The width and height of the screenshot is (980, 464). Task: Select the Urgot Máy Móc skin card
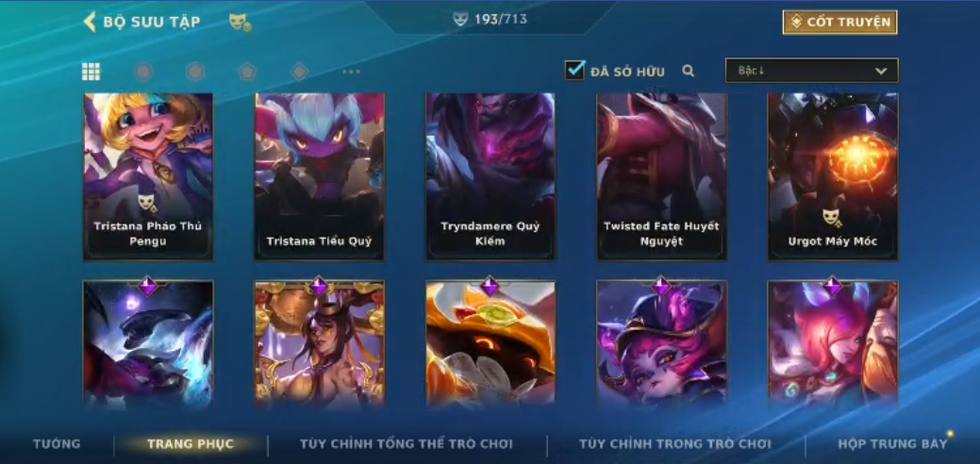pyautogui.click(x=833, y=177)
